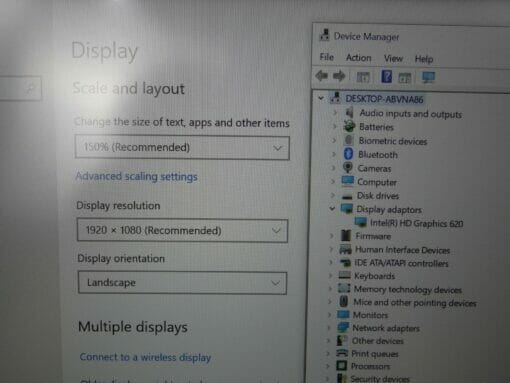Open Advanced scaling settings link
This screenshot has height=383, width=510.
pyautogui.click(x=136, y=176)
